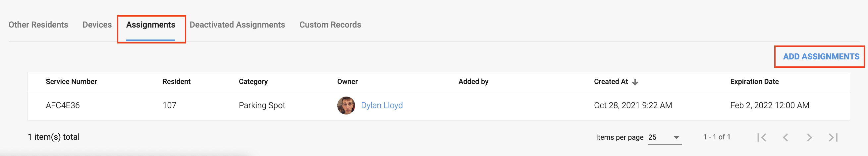Sort by the Resident column header
Viewport: 868px width, 156px height.
177,82
